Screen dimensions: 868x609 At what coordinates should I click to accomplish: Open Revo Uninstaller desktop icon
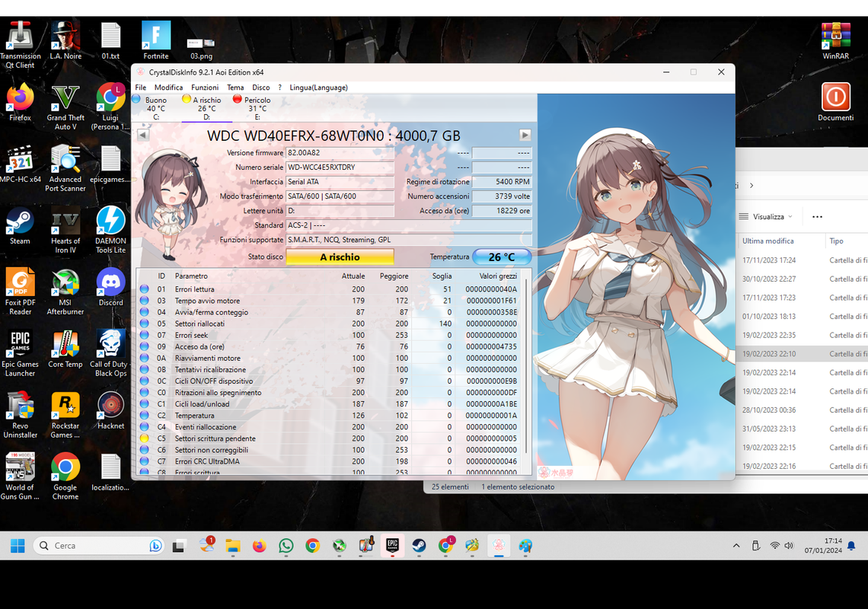point(21,415)
